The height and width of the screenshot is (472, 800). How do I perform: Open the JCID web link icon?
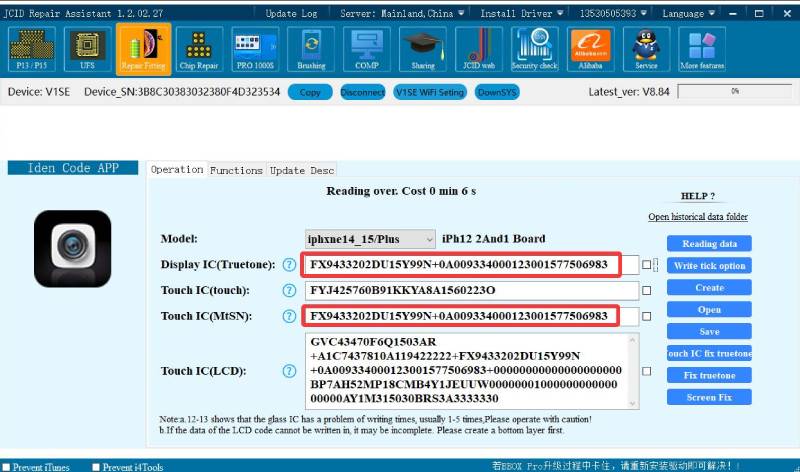(479, 49)
